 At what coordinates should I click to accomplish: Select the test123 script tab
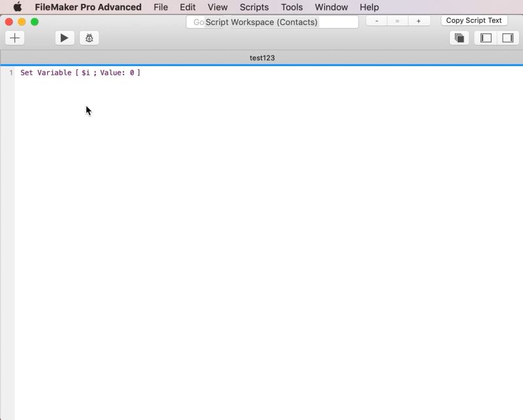pos(262,58)
